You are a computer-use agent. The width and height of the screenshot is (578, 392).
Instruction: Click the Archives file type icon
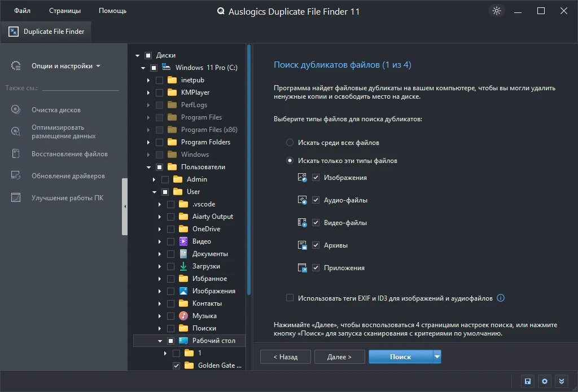303,245
